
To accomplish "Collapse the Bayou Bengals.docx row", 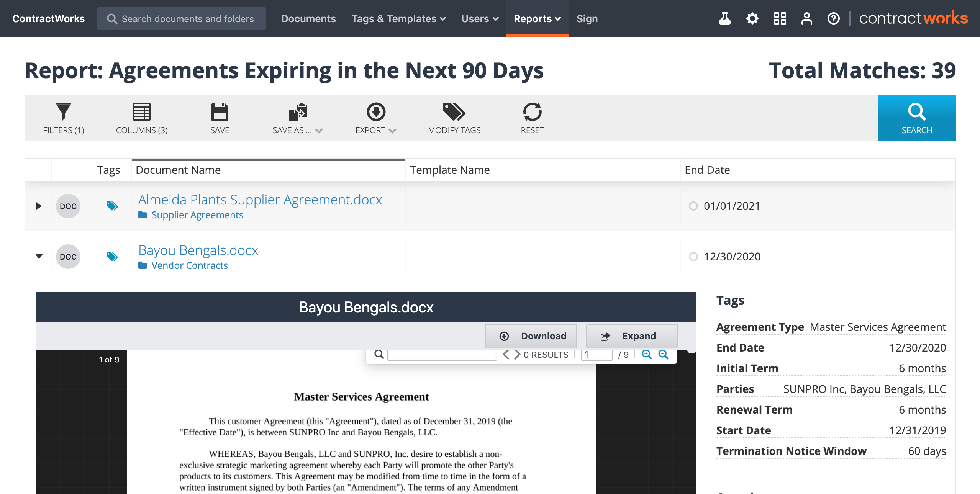I will pyautogui.click(x=39, y=256).
